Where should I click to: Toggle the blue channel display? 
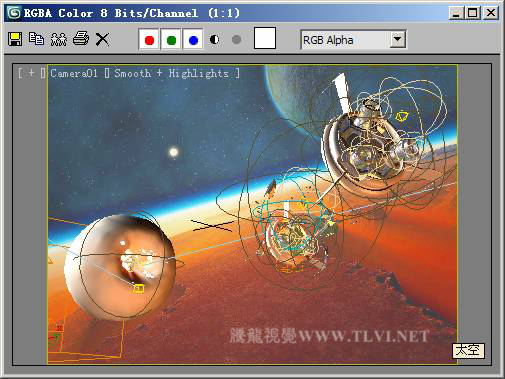[x=193, y=40]
